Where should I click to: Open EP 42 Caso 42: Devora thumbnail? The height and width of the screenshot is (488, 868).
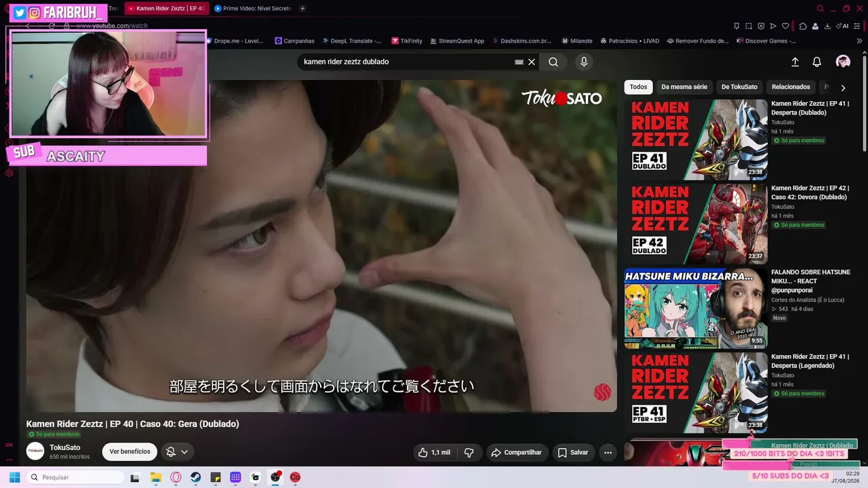pos(696,224)
